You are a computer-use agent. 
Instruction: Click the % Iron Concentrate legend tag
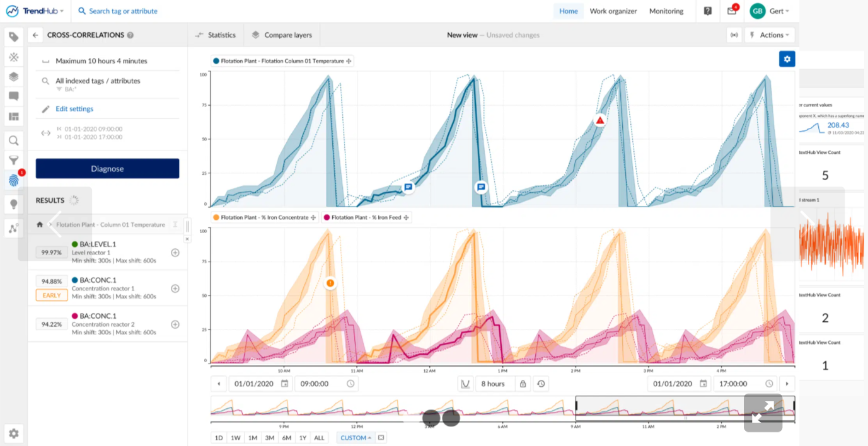pyautogui.click(x=265, y=217)
